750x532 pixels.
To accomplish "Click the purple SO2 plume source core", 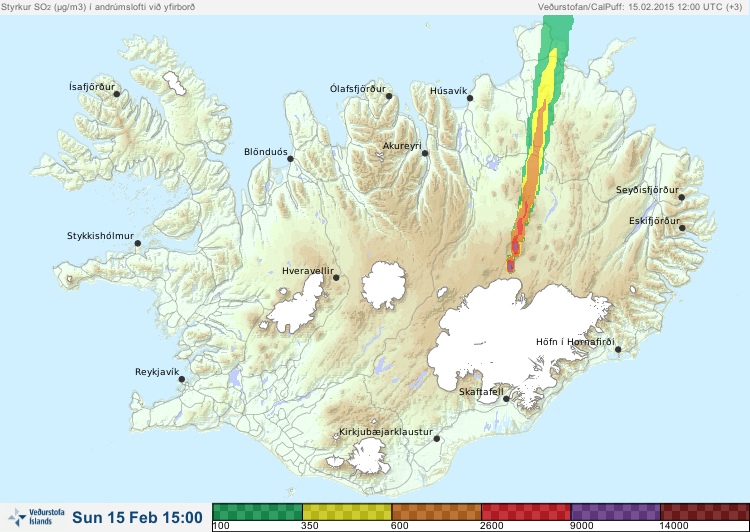I will click(x=511, y=265).
